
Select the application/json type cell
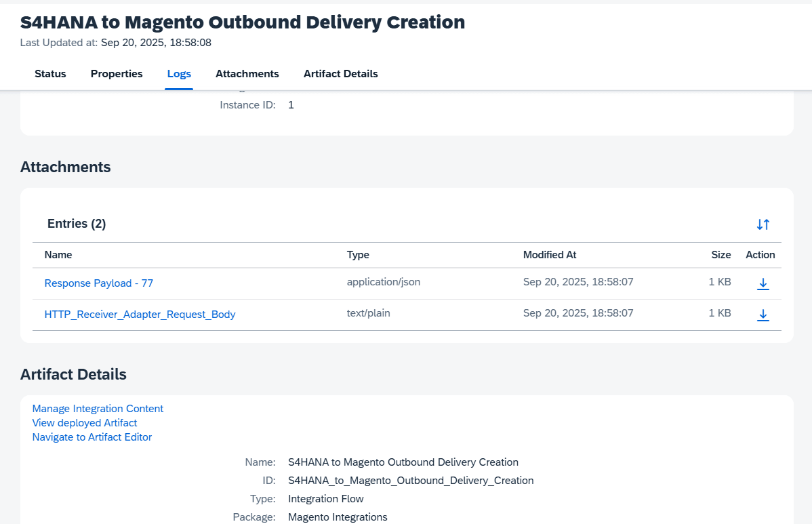tap(384, 282)
